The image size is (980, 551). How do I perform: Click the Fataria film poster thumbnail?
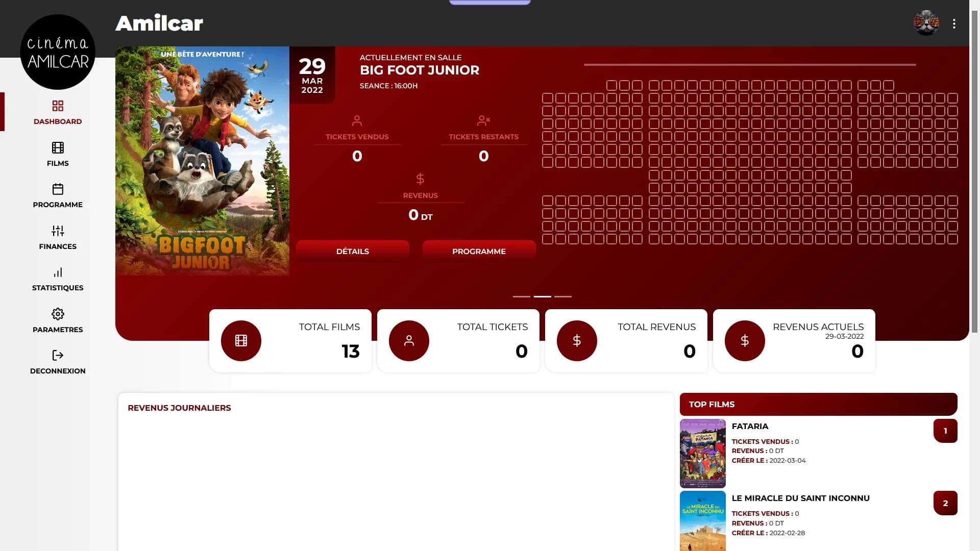click(x=702, y=454)
